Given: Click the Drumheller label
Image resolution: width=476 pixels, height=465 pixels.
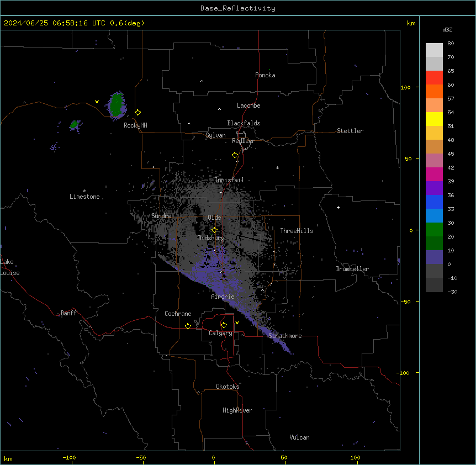Looking at the screenshot, I should tap(352, 269).
